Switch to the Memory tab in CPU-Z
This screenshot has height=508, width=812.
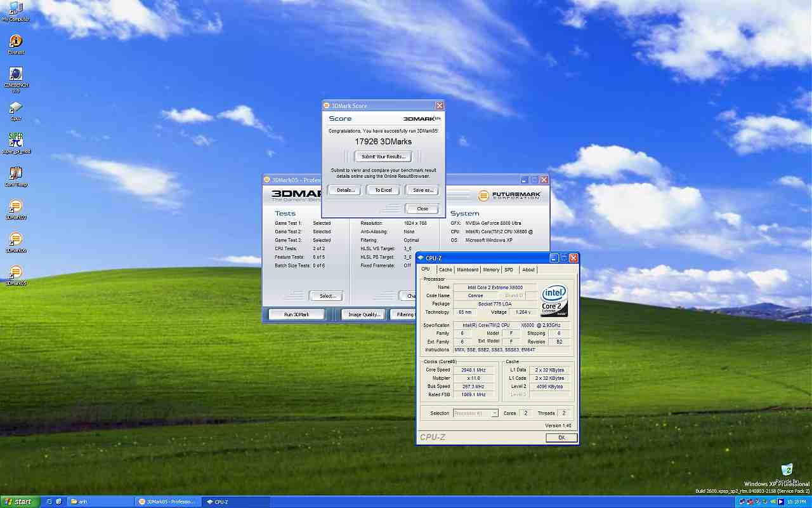click(x=491, y=270)
